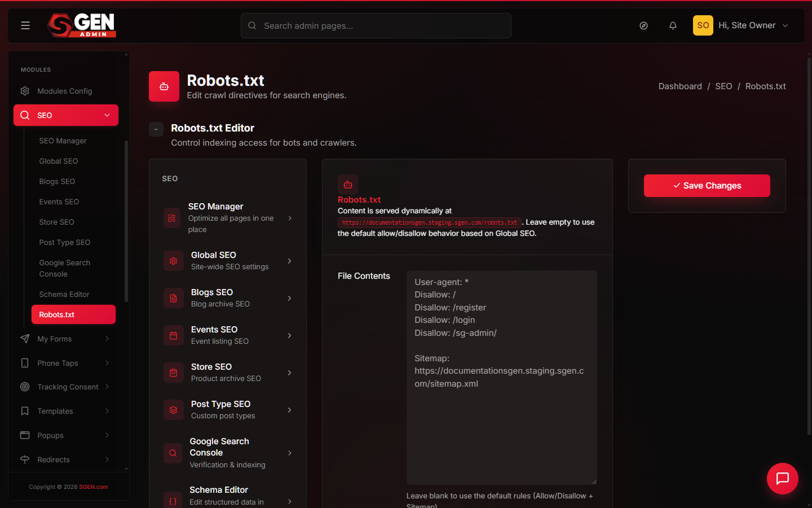The height and width of the screenshot is (508, 812).
Task: Select SEO Manager in the sidebar
Action: click(63, 141)
